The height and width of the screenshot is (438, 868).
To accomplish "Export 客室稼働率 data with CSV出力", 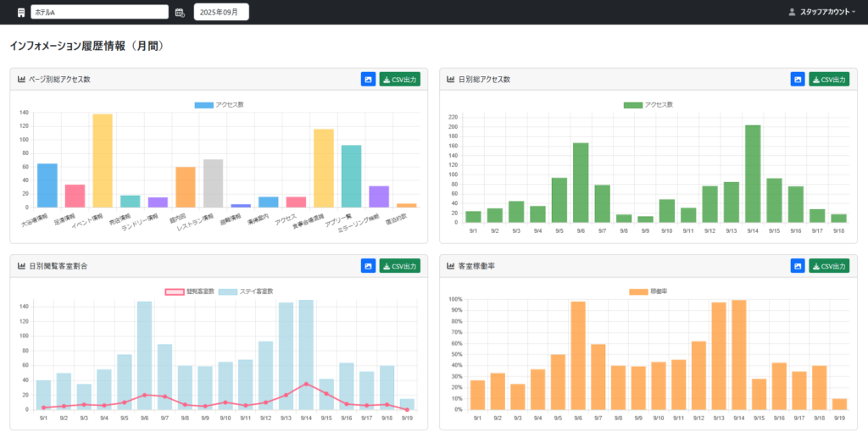I will (829, 265).
